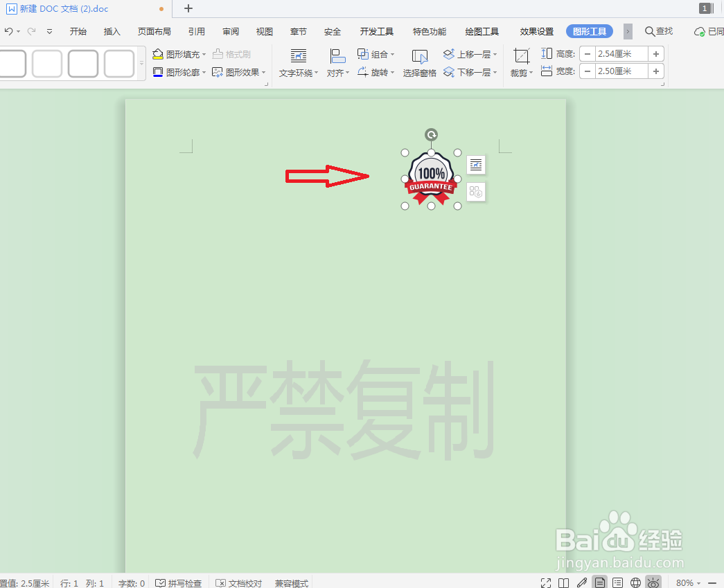Open the 上移一层 dropdown arrow
This screenshot has width=724, height=588.
[x=495, y=55]
